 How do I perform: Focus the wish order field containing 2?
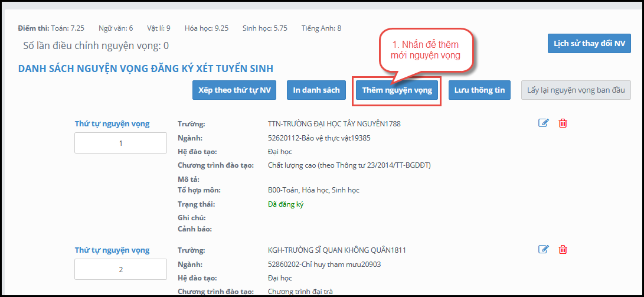[120, 269]
